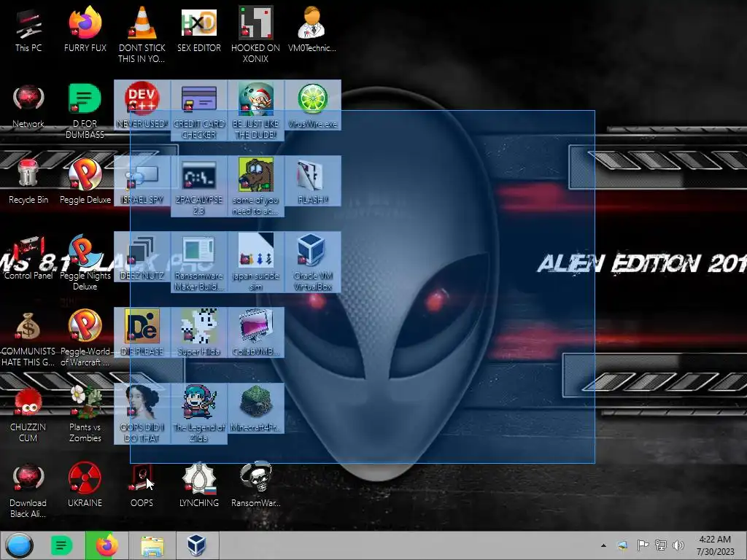Select the RansomWar skull ring icon
Image resolution: width=747 pixels, height=560 pixels.
click(256, 484)
